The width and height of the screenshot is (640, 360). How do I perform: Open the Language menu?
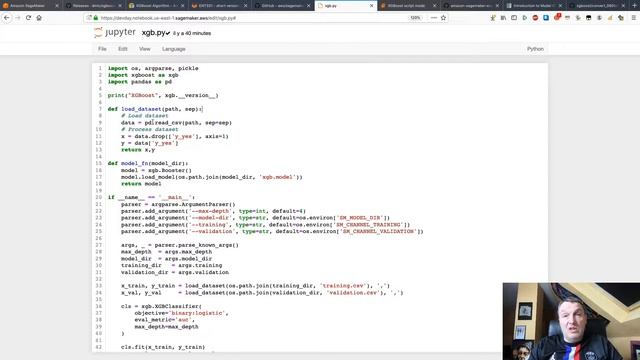(173, 49)
